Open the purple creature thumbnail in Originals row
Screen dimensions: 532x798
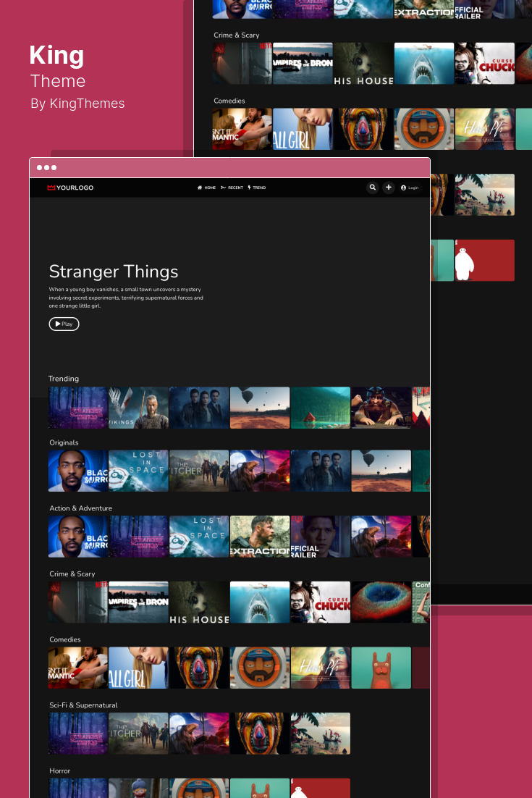pos(260,471)
